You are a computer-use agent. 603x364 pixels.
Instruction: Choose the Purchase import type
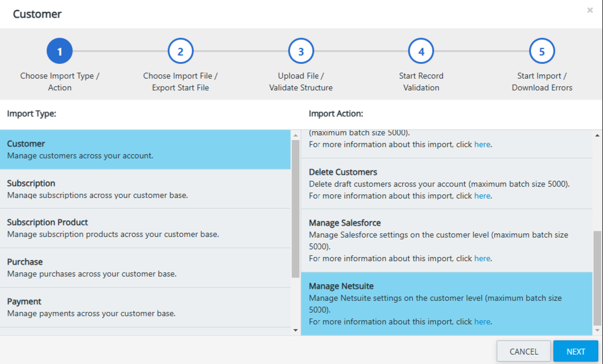pyautogui.click(x=145, y=267)
